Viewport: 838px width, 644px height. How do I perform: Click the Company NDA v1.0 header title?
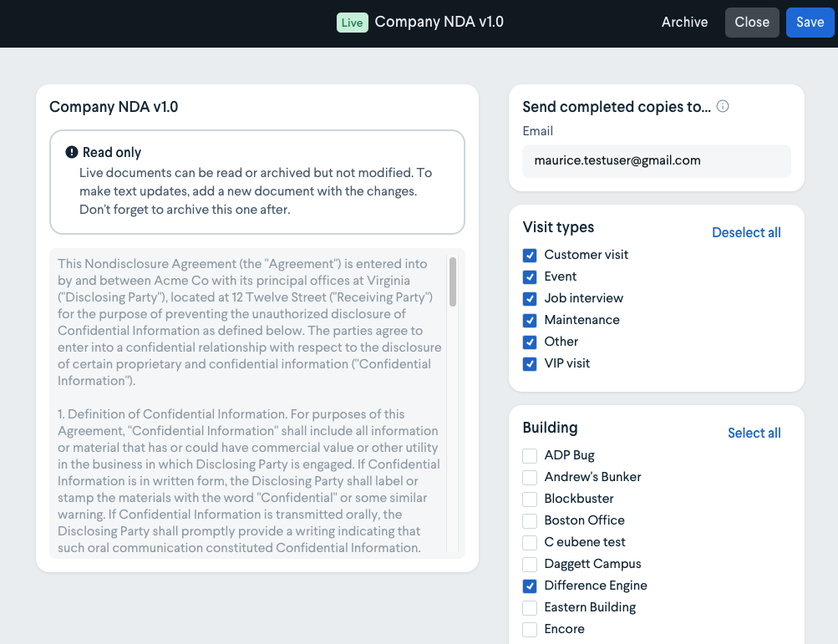(x=439, y=22)
